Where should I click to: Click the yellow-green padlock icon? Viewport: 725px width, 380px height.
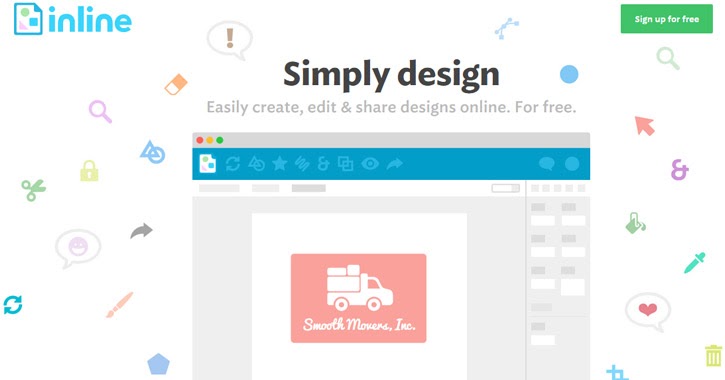pos(89,171)
